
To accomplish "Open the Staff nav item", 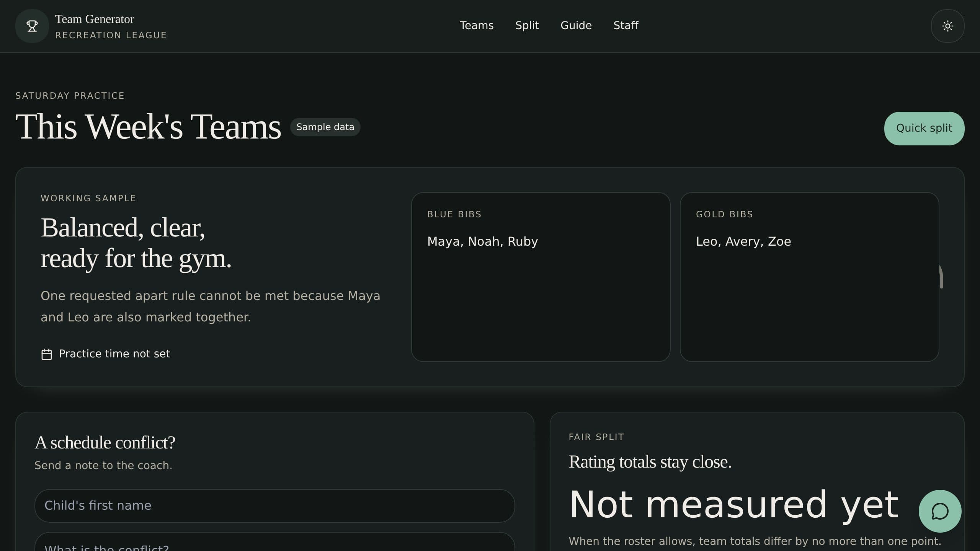I will (x=626, y=25).
